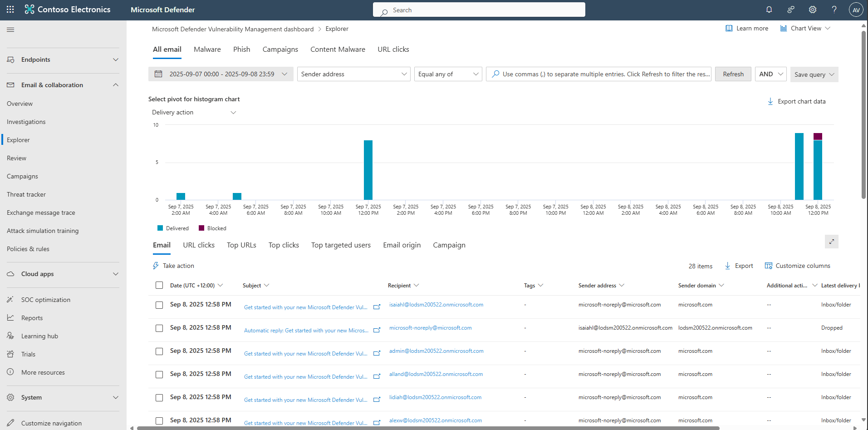Click the top Search box

click(479, 10)
